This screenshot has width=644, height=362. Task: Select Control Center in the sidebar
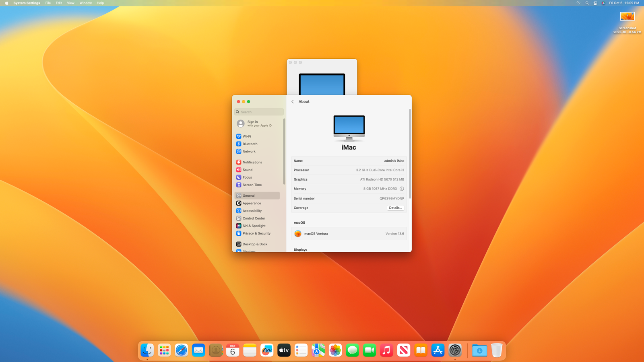[x=257, y=218]
